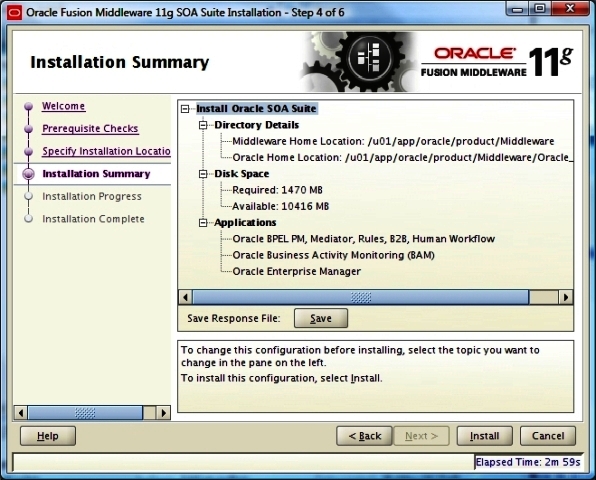Select the Oracle Home Location row
The height and width of the screenshot is (480, 596).
pyautogui.click(x=402, y=158)
